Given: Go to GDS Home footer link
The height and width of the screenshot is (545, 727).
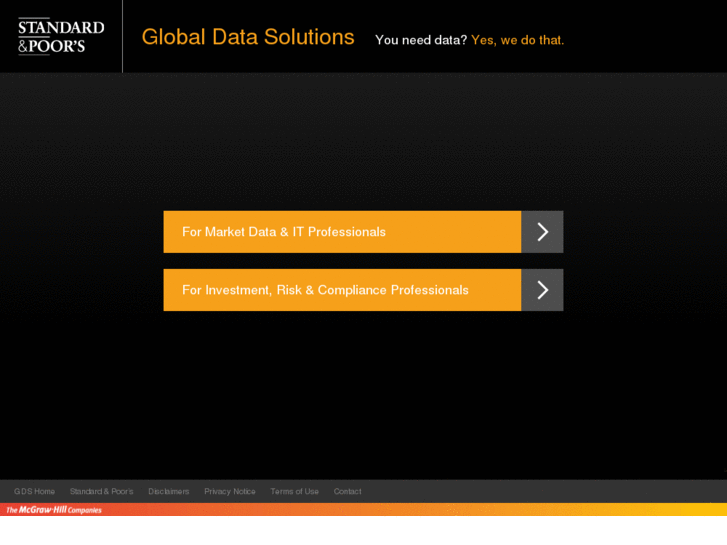Looking at the screenshot, I should point(34,491).
